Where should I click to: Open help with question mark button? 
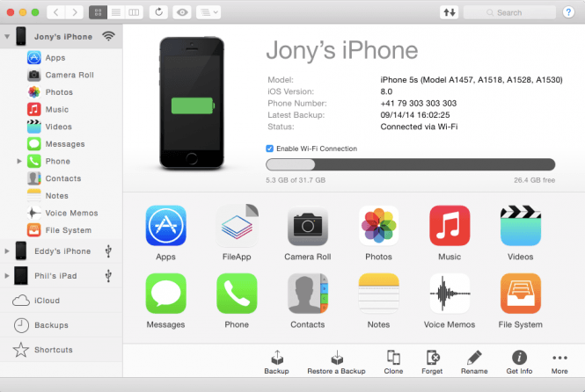coord(568,12)
